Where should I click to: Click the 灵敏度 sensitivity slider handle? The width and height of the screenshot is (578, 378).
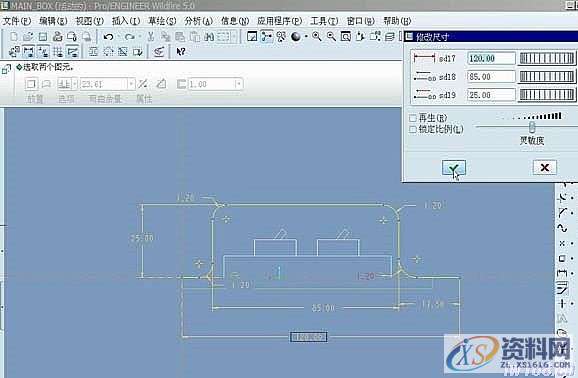coord(532,127)
